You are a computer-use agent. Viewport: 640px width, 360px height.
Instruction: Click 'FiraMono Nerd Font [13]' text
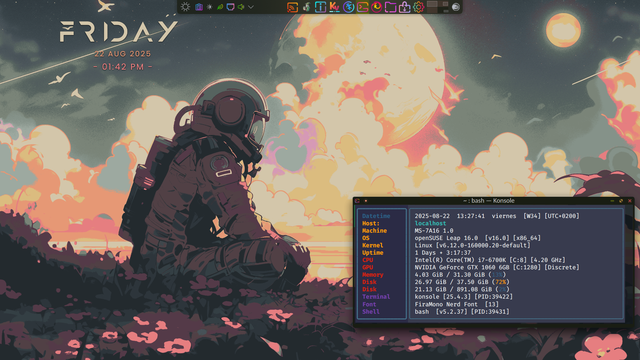tap(456, 304)
